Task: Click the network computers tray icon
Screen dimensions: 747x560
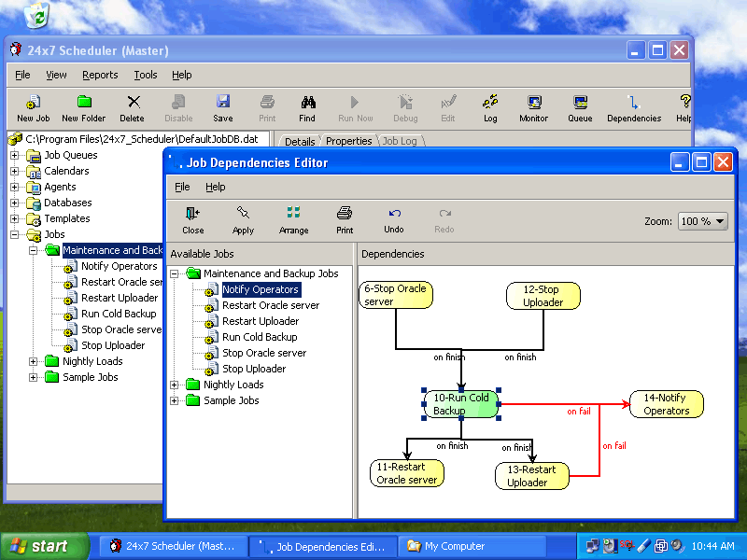Action: 592,546
